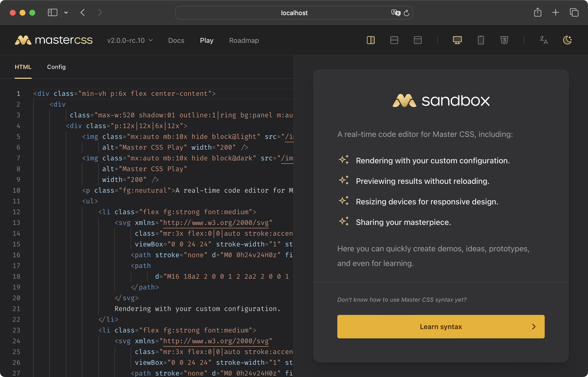This screenshot has height=377, width=588.
Task: Open the Safari share menu
Action: tap(537, 12)
